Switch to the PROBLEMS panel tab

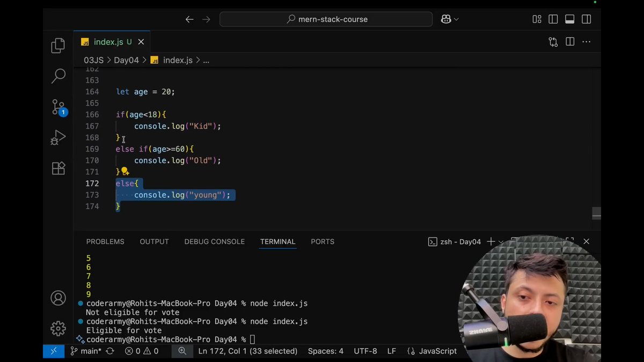coord(105,242)
